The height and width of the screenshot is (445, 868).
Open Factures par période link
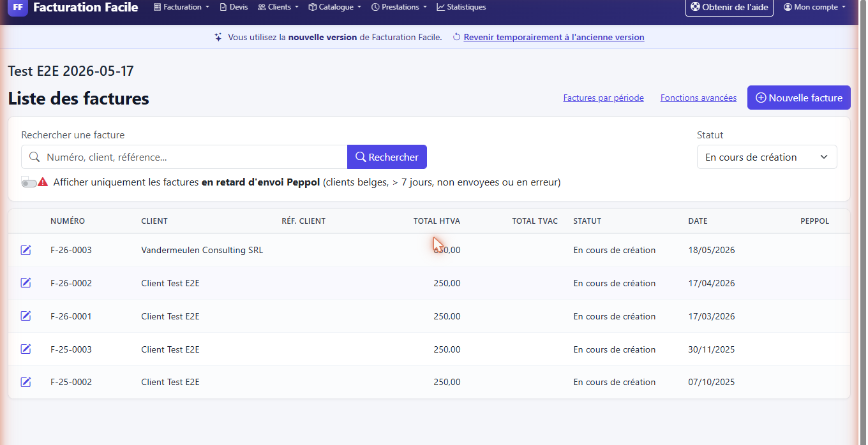coord(603,98)
